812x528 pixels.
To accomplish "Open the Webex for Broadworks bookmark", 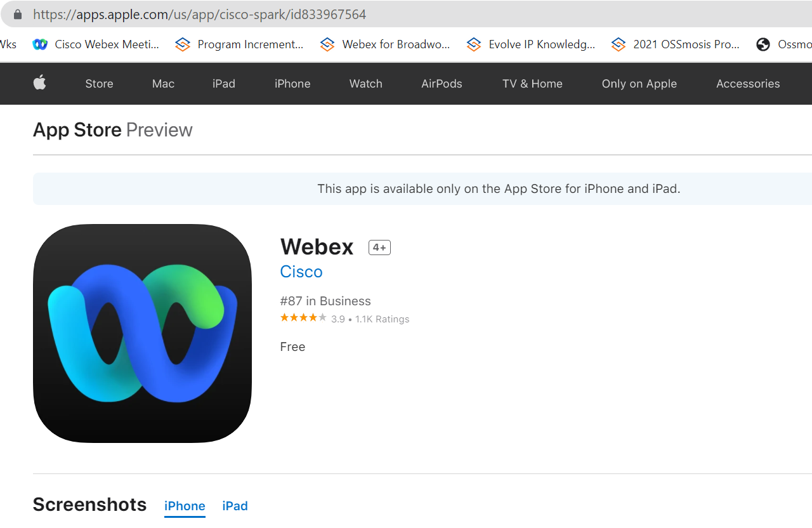I will point(385,44).
